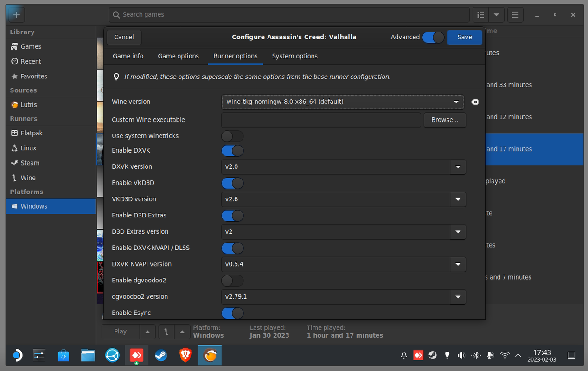
Task: Click the Play button in the bottom bar
Action: click(x=121, y=332)
